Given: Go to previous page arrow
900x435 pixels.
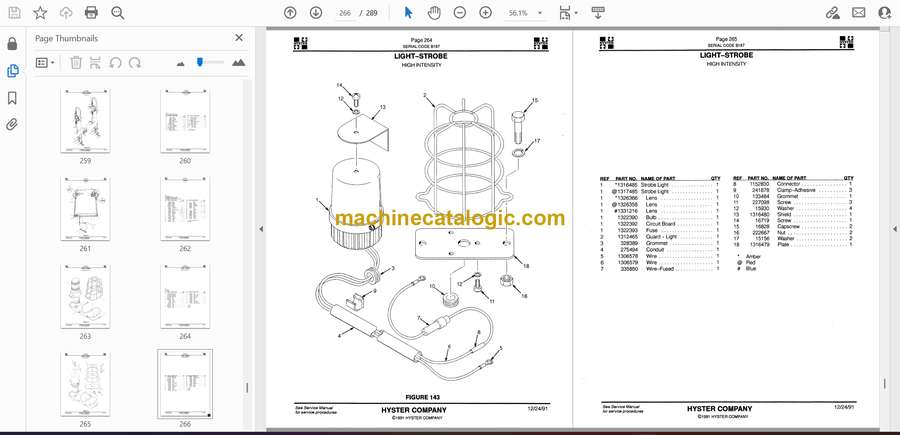Looking at the screenshot, I should coord(290,13).
